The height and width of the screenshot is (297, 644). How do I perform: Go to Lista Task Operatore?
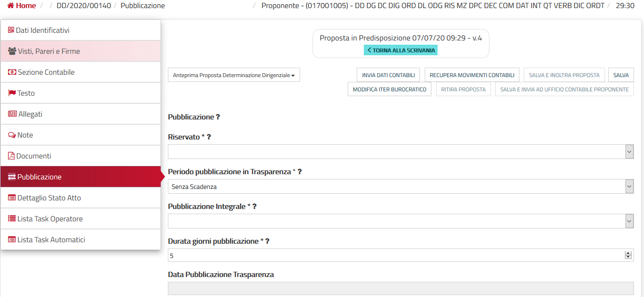(50, 219)
